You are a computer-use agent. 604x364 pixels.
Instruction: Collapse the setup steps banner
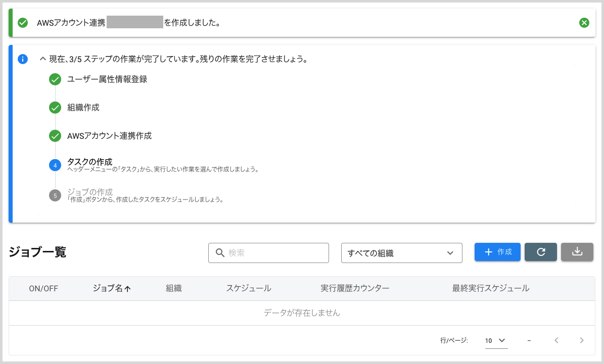(x=42, y=59)
